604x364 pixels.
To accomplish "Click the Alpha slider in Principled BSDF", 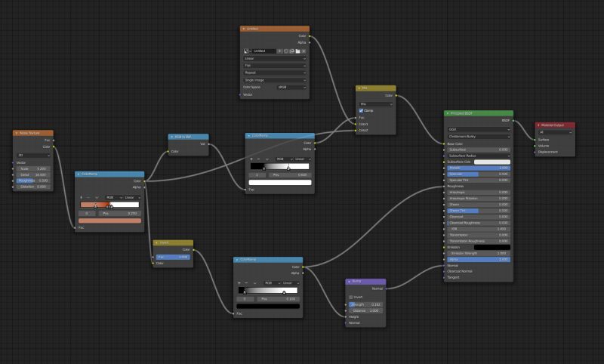I will click(479, 260).
